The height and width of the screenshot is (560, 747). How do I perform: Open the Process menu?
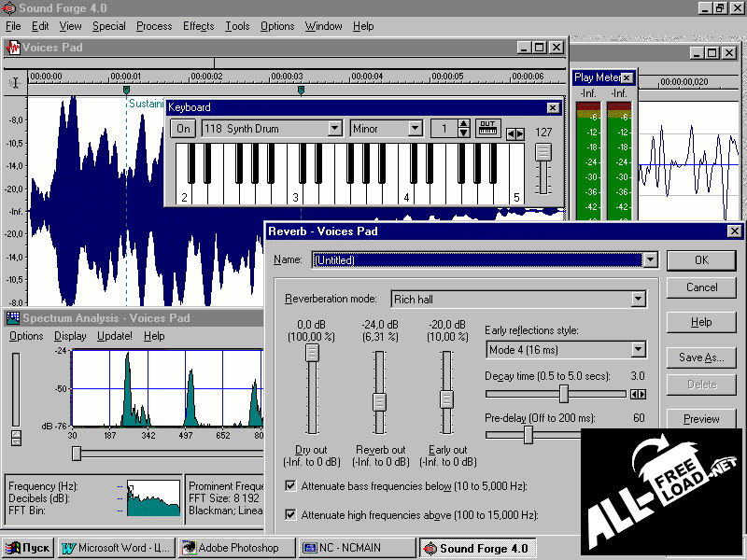coord(154,26)
